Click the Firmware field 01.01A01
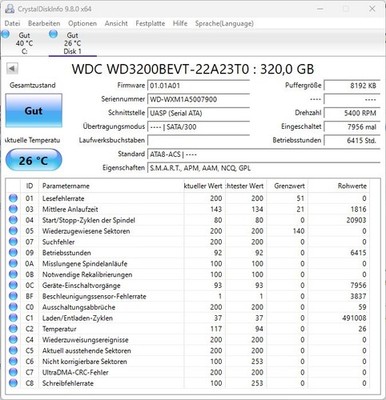386x400 pixels. (198, 86)
